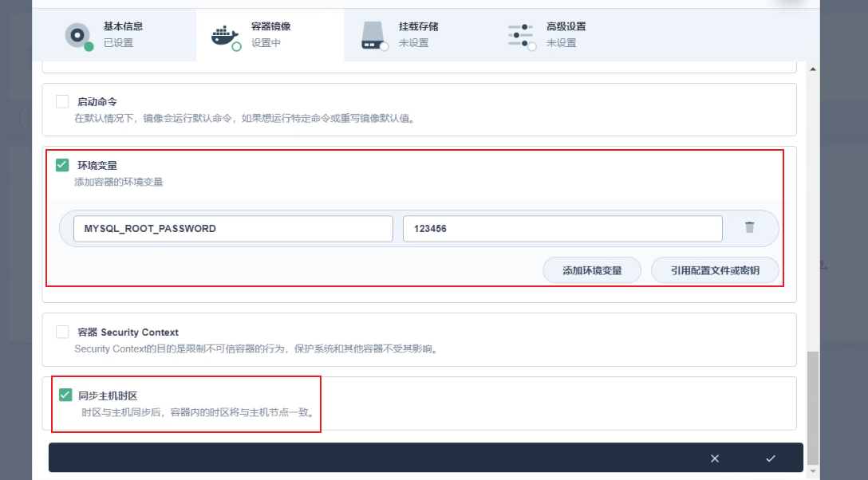Uncheck the 环境变量 checkbox
Screen dimensions: 868x480
[62, 165]
